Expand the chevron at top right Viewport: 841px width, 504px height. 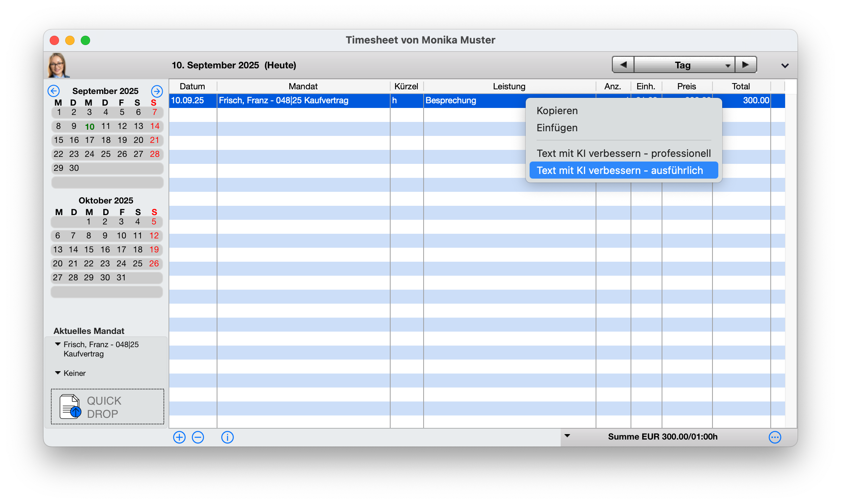pyautogui.click(x=785, y=66)
